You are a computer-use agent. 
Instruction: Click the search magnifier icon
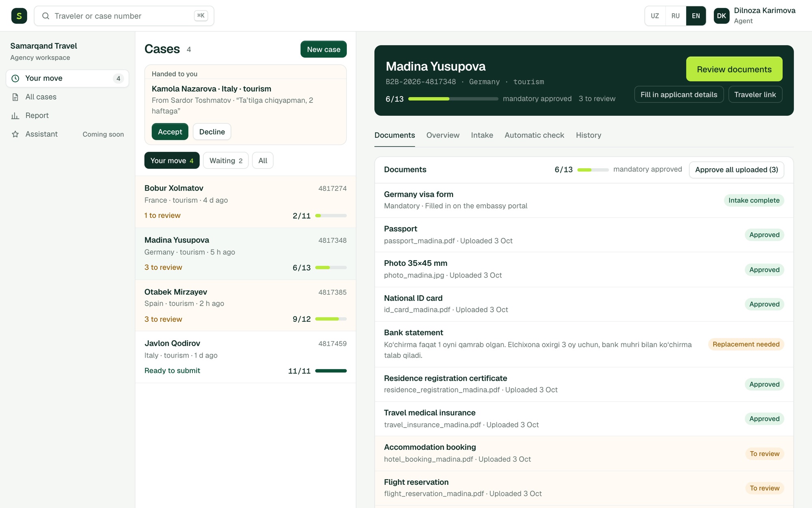[46, 16]
